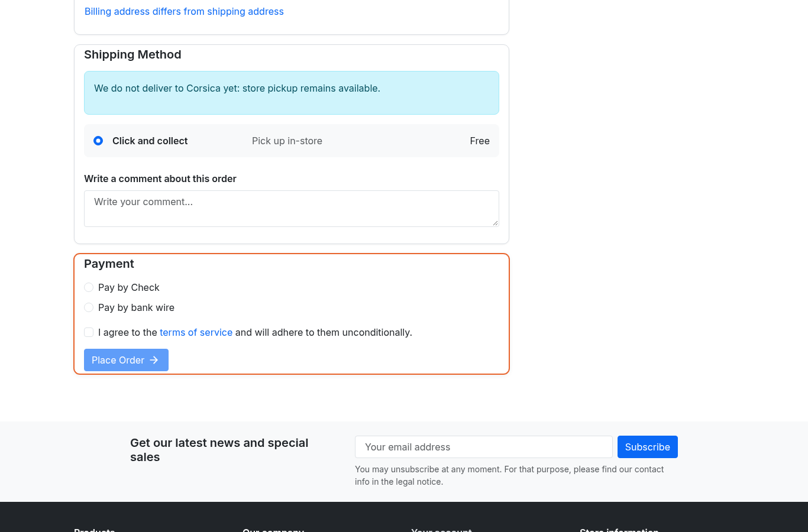The width and height of the screenshot is (808, 532).
Task: Choose Pay by bank wire option
Action: tap(89, 307)
